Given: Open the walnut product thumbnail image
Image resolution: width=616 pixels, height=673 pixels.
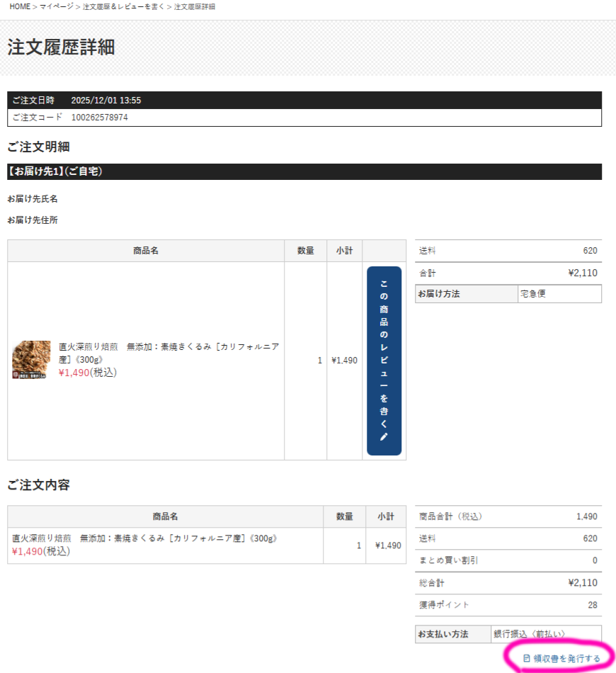Looking at the screenshot, I should point(31,360).
